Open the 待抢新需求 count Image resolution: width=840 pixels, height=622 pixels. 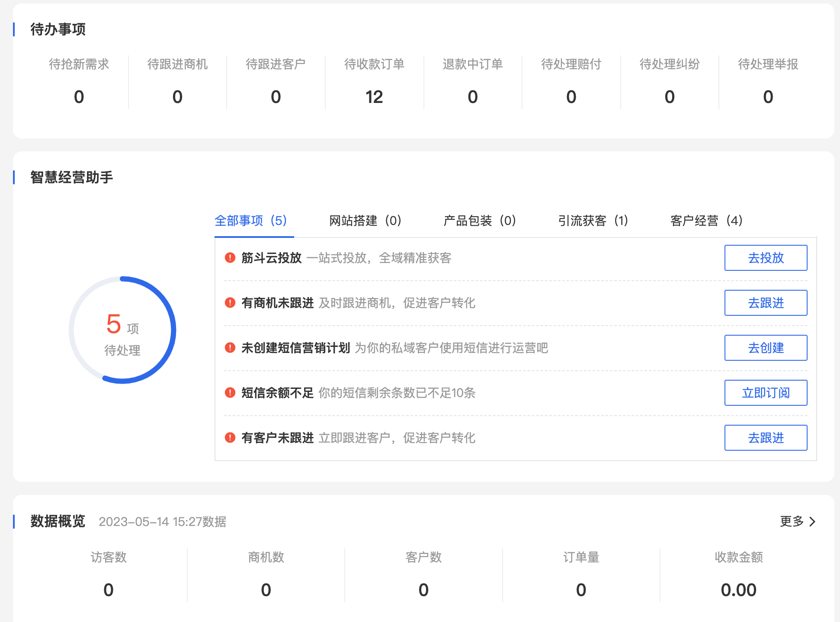tap(79, 97)
